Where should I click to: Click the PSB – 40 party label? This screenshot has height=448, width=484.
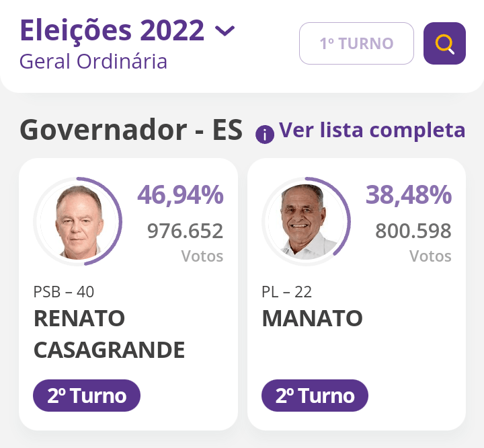[x=64, y=292]
